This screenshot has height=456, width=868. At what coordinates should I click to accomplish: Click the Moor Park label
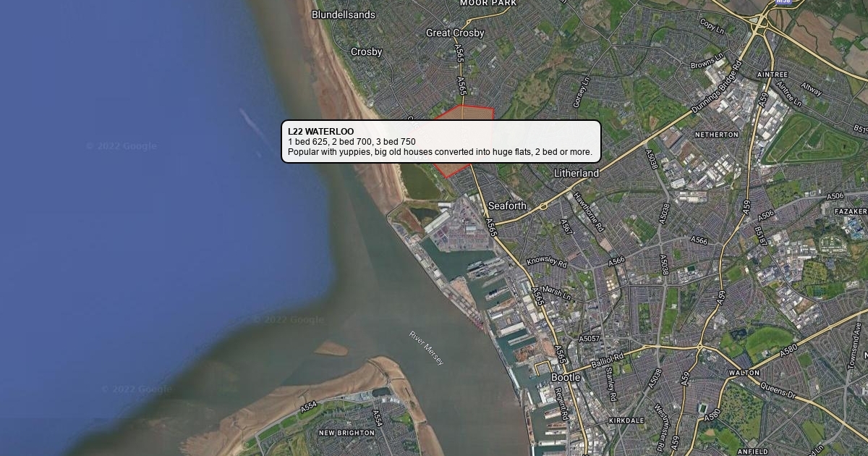[x=488, y=3]
